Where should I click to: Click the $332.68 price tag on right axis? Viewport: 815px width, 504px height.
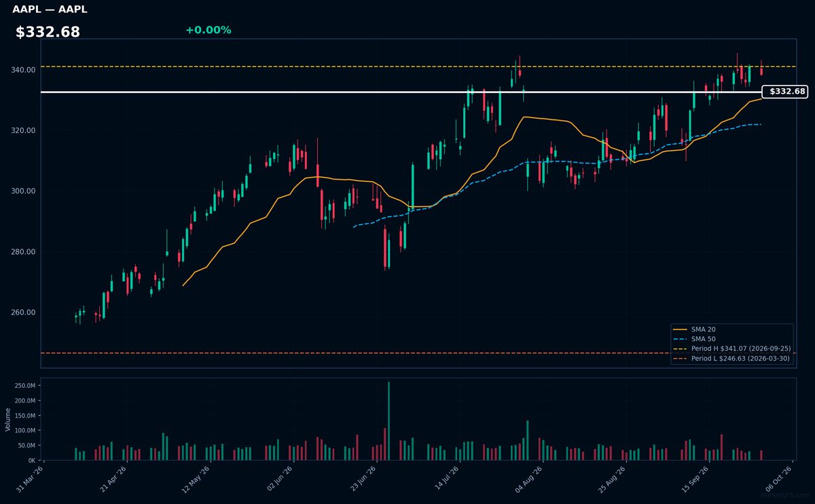(x=784, y=92)
